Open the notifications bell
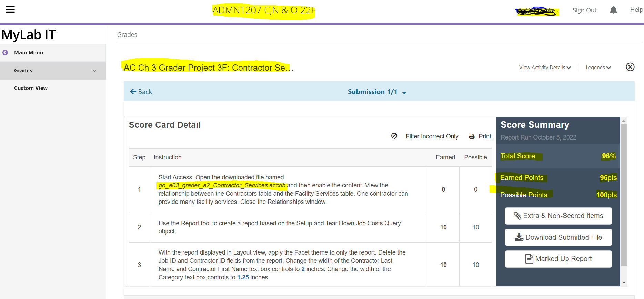Screen dimensions: 644x299 pos(613,10)
